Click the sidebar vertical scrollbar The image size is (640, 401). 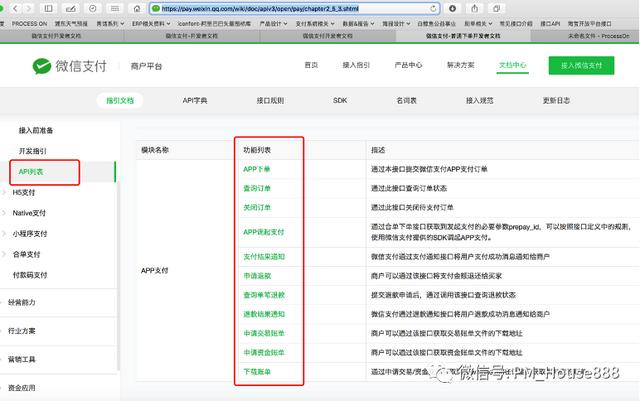118,278
